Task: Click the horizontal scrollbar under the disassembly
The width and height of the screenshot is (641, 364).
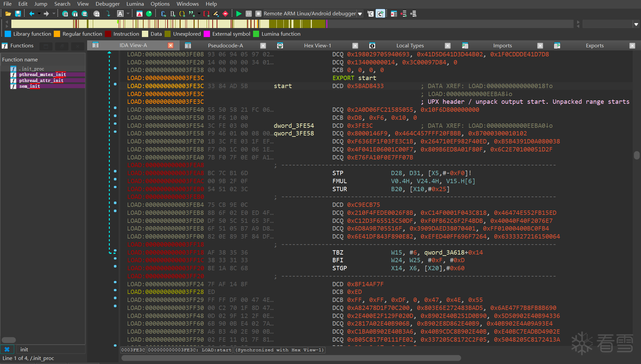Action: point(291,358)
